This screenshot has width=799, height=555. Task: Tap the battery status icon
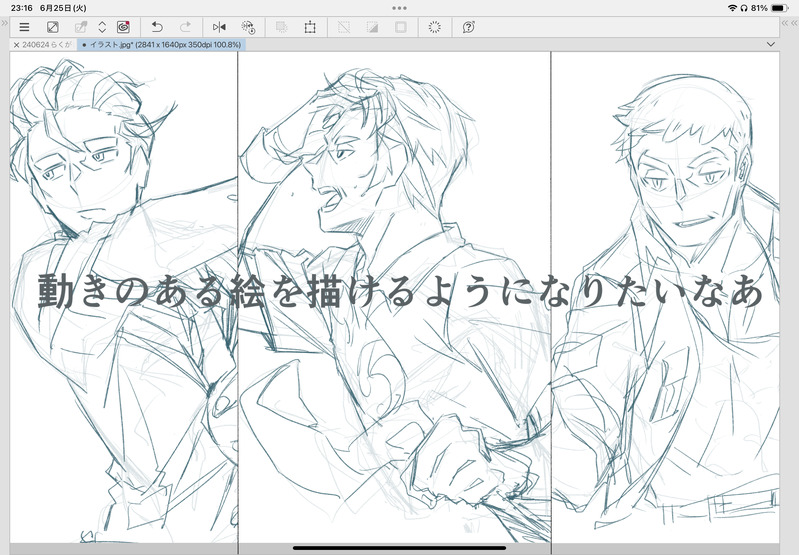point(780,8)
